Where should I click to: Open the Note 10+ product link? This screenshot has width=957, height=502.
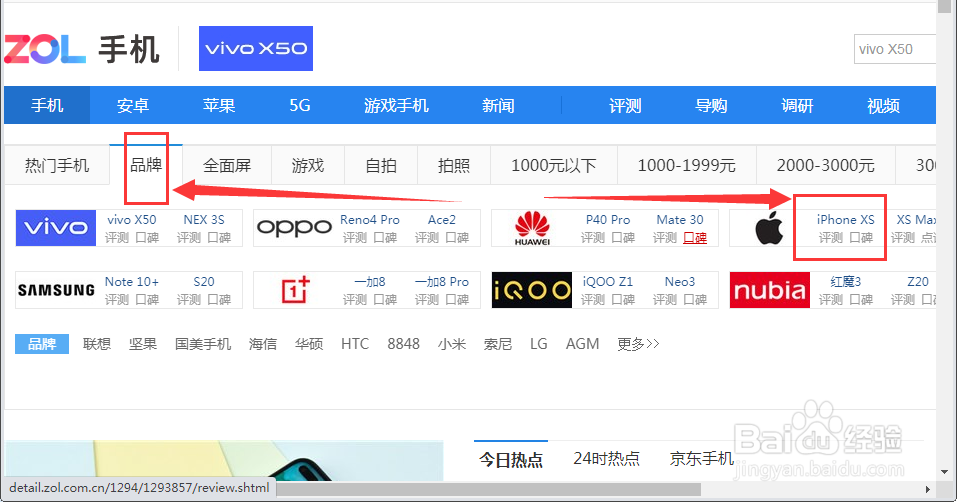(131, 282)
